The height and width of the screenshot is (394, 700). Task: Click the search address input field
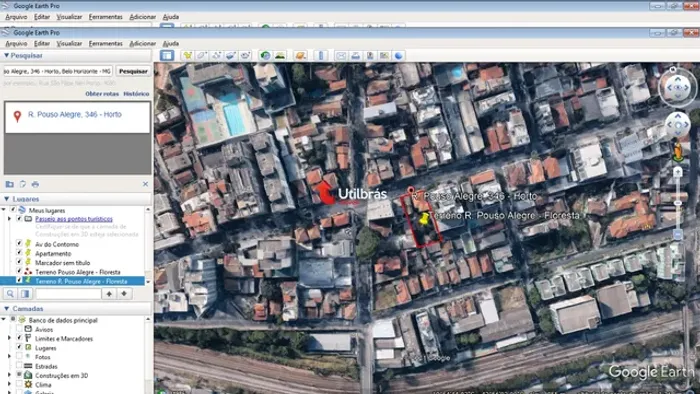coord(58,71)
